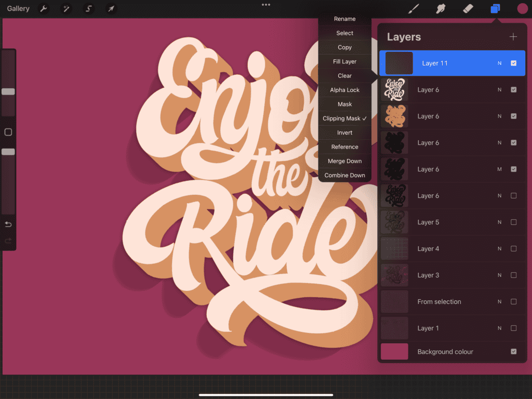Toggle visibility of the Layer 5 layer
The height and width of the screenshot is (399, 532).
pyautogui.click(x=513, y=222)
